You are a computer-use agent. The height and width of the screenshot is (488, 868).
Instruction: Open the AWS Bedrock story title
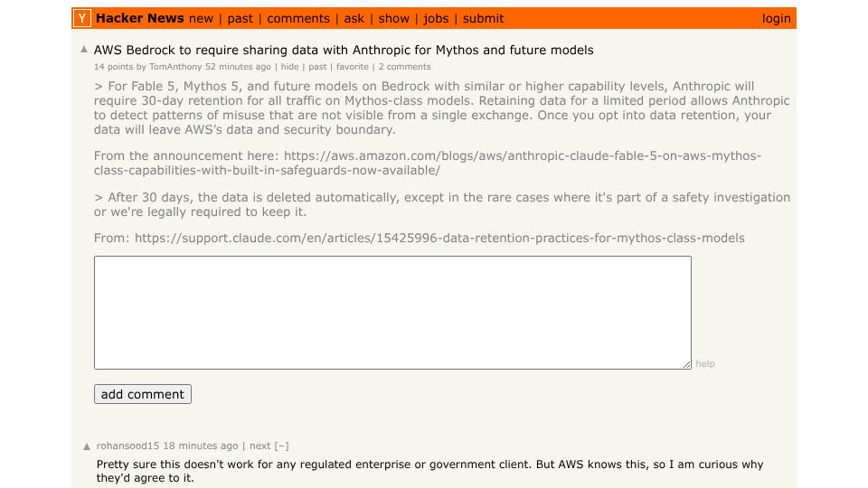click(x=344, y=50)
